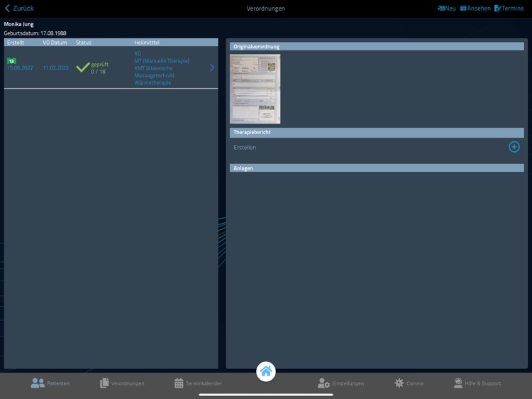Expand prescription row with right chevron
The image size is (532, 399).
(211, 68)
